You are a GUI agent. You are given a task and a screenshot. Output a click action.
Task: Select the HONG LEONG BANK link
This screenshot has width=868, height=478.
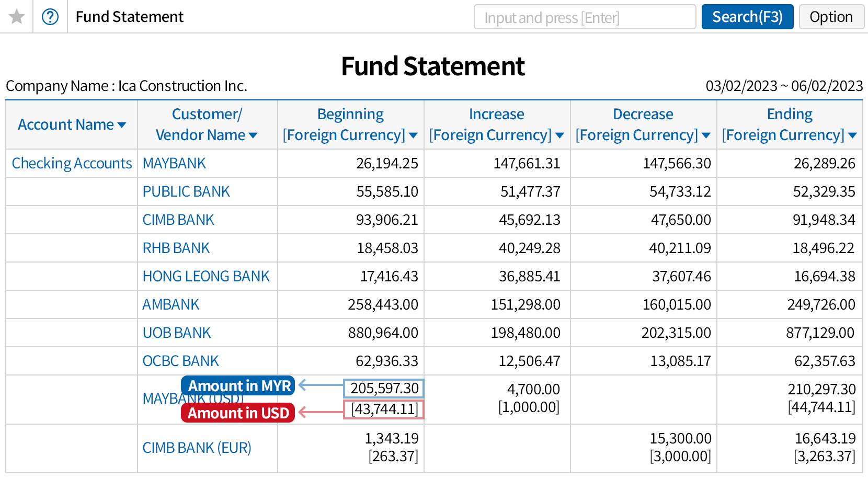pyautogui.click(x=206, y=276)
